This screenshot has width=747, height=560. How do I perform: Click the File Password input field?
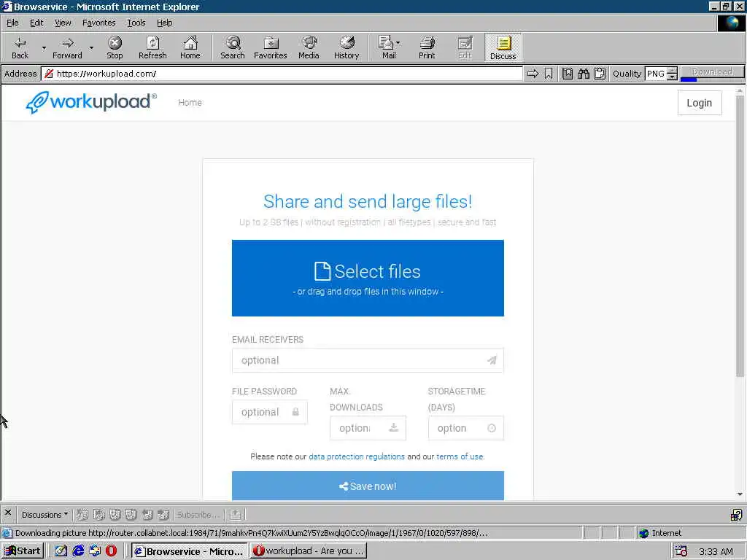point(270,412)
